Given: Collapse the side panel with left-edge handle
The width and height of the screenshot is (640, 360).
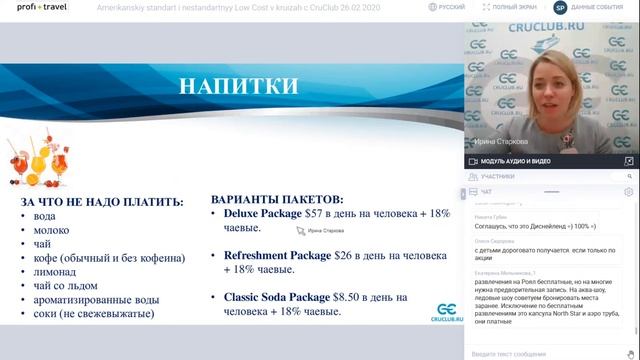Looking at the screenshot, I should point(463,194).
